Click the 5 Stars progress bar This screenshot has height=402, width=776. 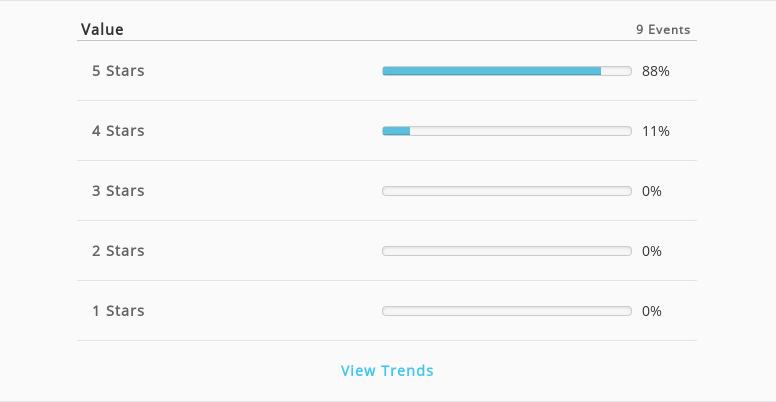pos(507,71)
